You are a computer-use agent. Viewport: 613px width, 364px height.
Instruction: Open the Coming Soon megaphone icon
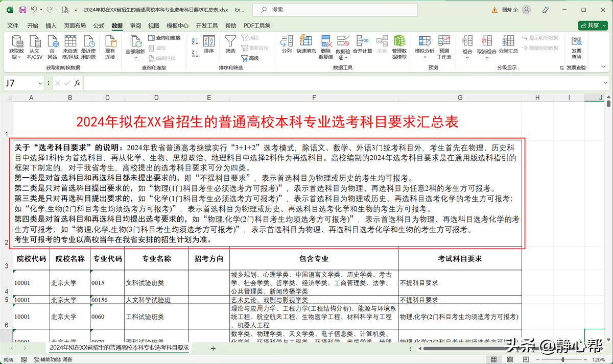(x=546, y=10)
